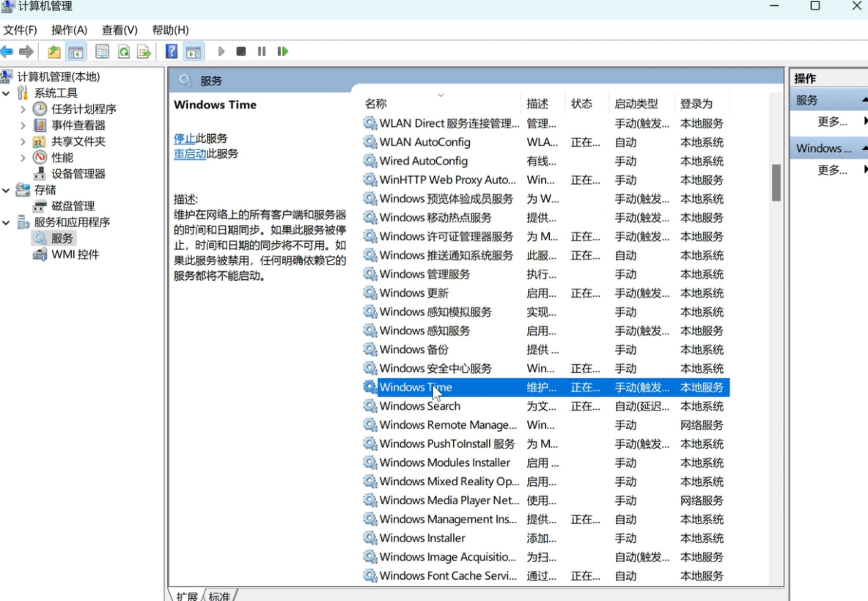Expand the 任务计划程序 node
868x601 pixels.
23,109
